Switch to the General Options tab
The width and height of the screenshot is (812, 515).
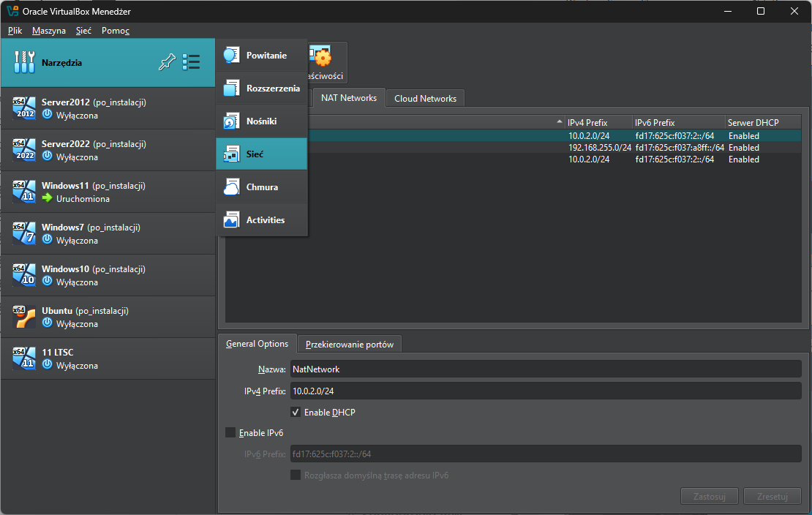point(257,344)
